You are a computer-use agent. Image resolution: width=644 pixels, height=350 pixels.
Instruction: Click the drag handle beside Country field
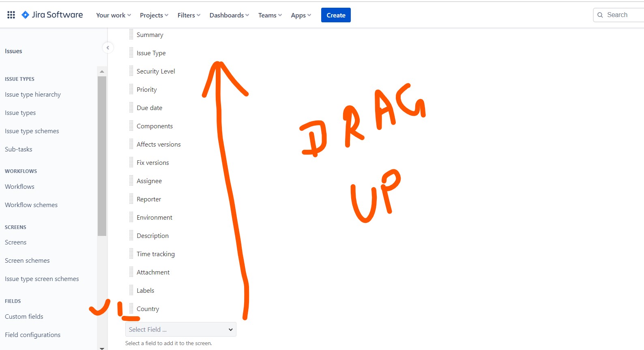tap(131, 309)
